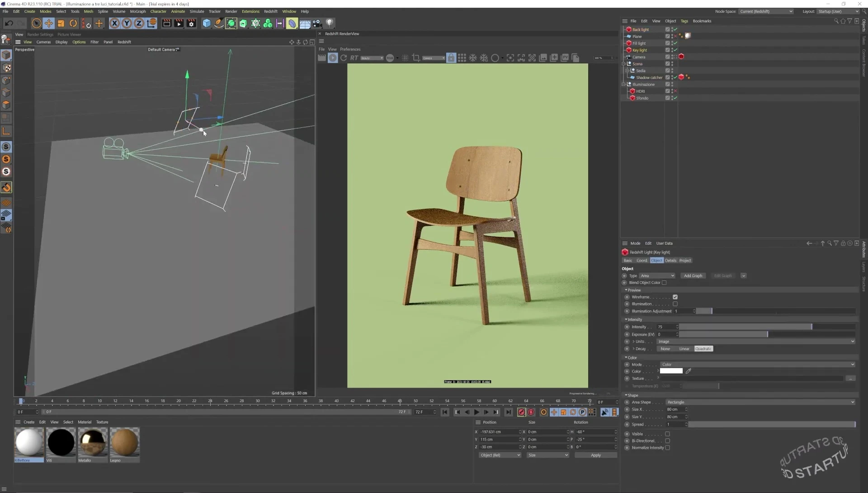The width and height of the screenshot is (868, 493).
Task: Collapse the Illuminazione group
Action: coord(623,84)
